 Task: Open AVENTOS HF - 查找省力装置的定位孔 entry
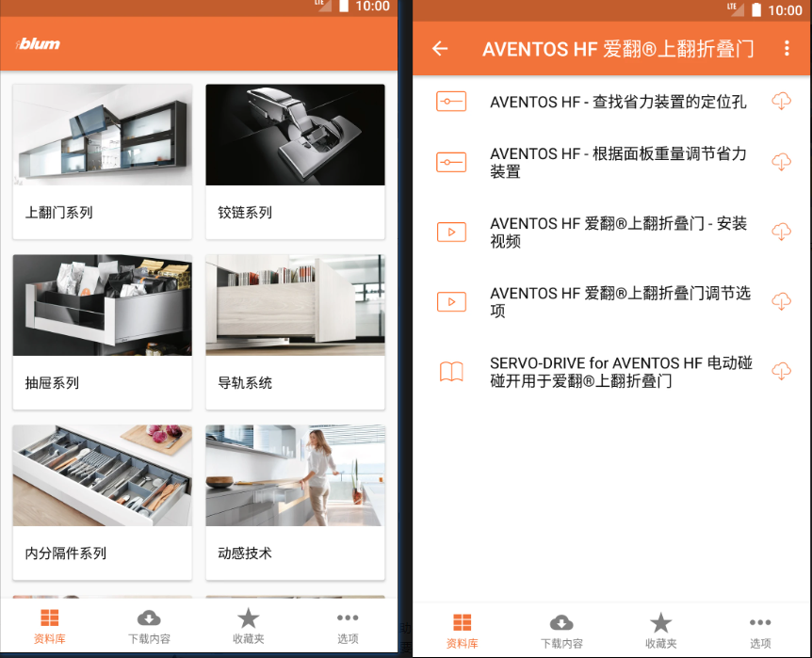pyautogui.click(x=618, y=102)
